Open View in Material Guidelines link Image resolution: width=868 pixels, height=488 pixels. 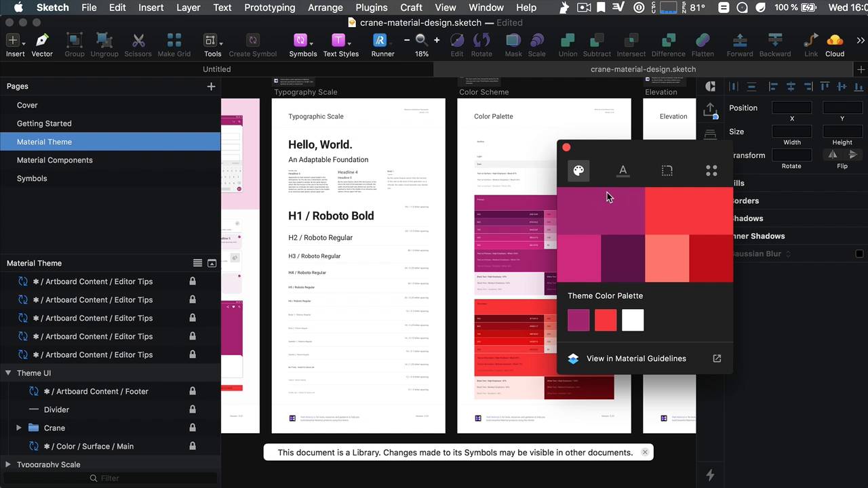644,359
